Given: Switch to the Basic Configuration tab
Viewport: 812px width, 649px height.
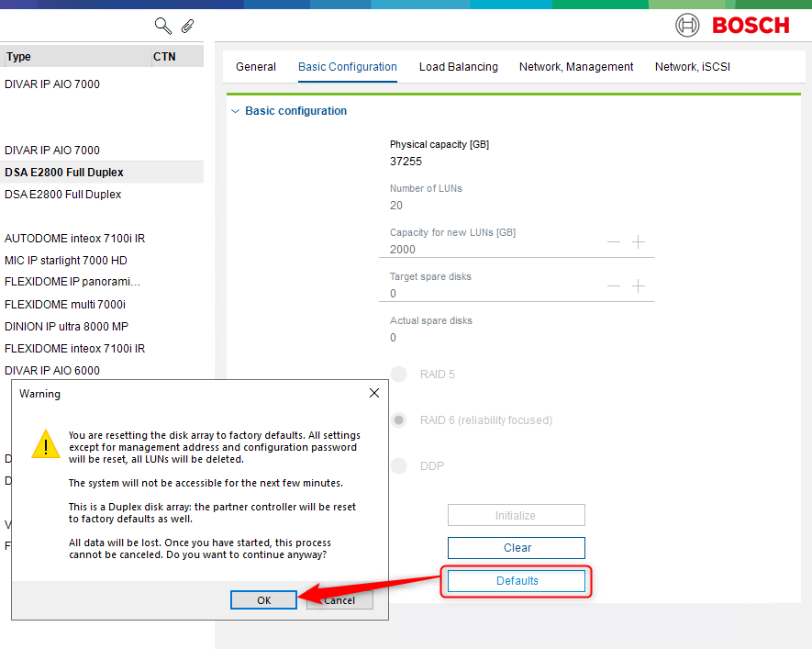Looking at the screenshot, I should click(348, 67).
